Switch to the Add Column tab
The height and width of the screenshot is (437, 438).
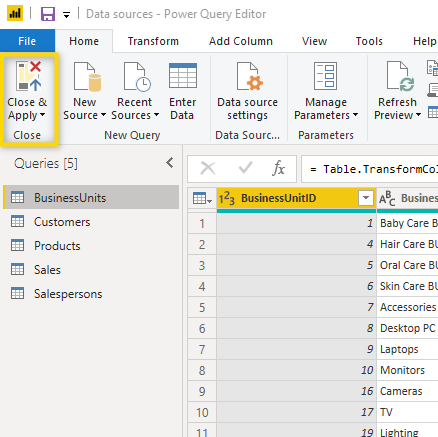point(241,41)
